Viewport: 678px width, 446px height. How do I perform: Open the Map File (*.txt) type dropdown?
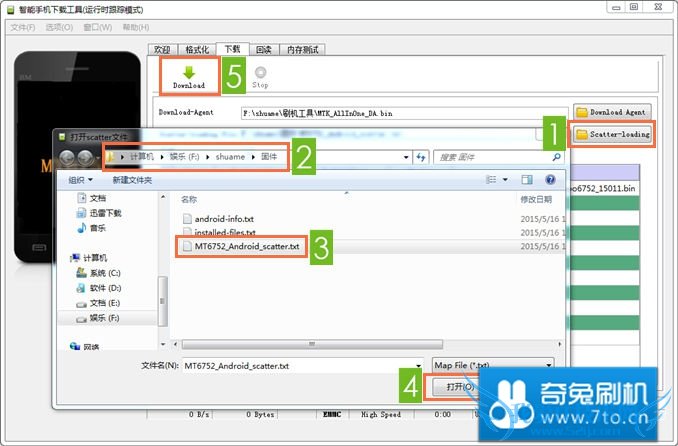[493, 365]
